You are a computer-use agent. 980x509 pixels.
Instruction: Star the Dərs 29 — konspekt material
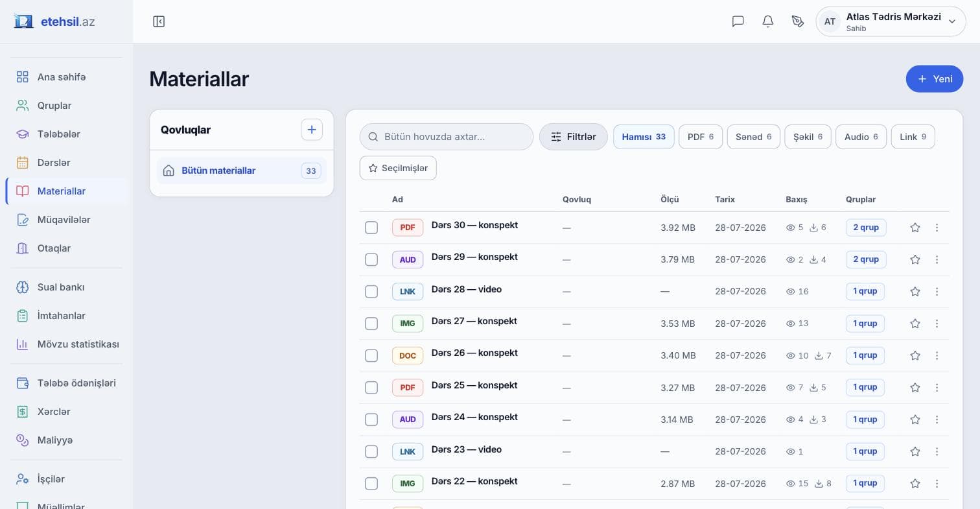tap(915, 259)
